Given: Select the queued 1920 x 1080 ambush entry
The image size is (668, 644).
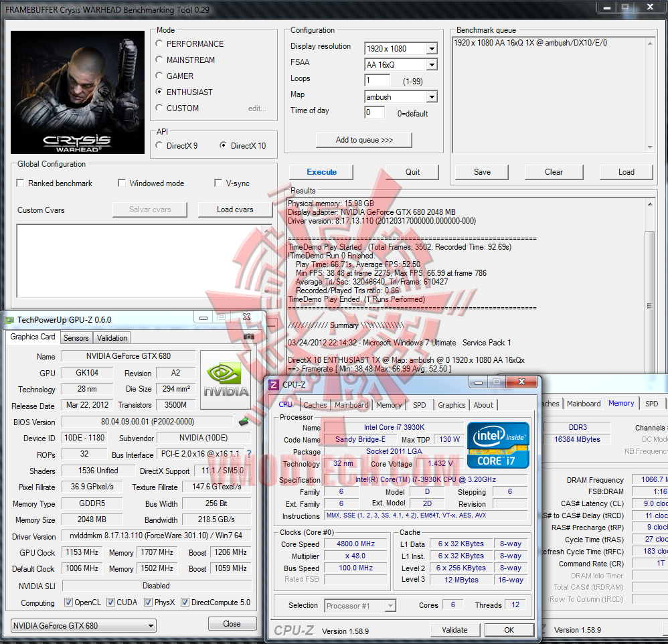Looking at the screenshot, I should tap(530, 43).
